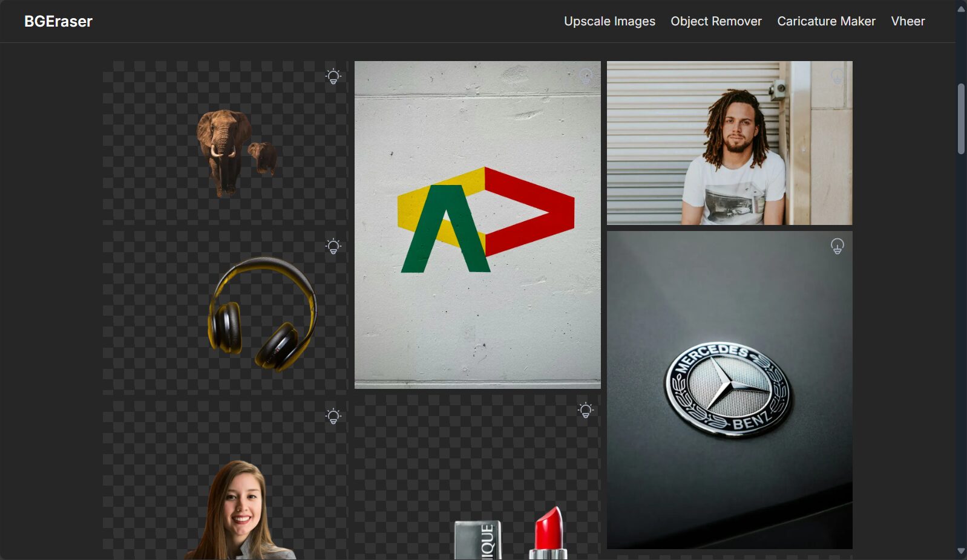Image resolution: width=967 pixels, height=560 pixels.
Task: Go to Object Remover
Action: [716, 21]
